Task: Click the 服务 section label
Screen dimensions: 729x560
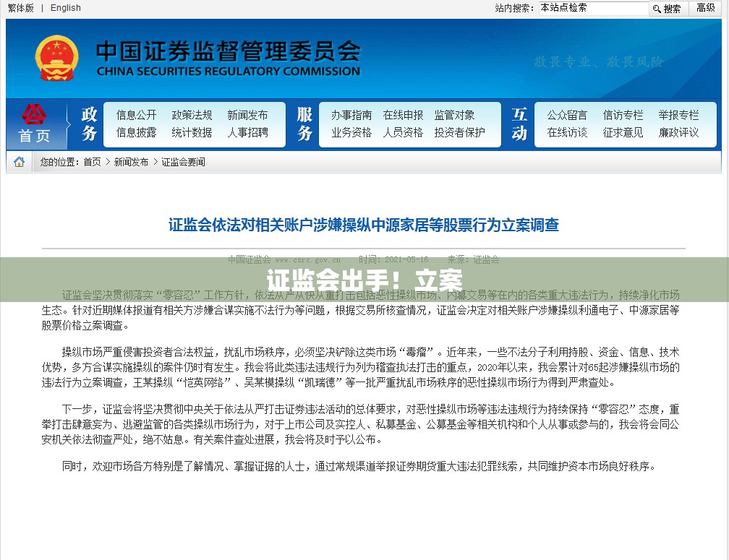Action: click(x=304, y=124)
